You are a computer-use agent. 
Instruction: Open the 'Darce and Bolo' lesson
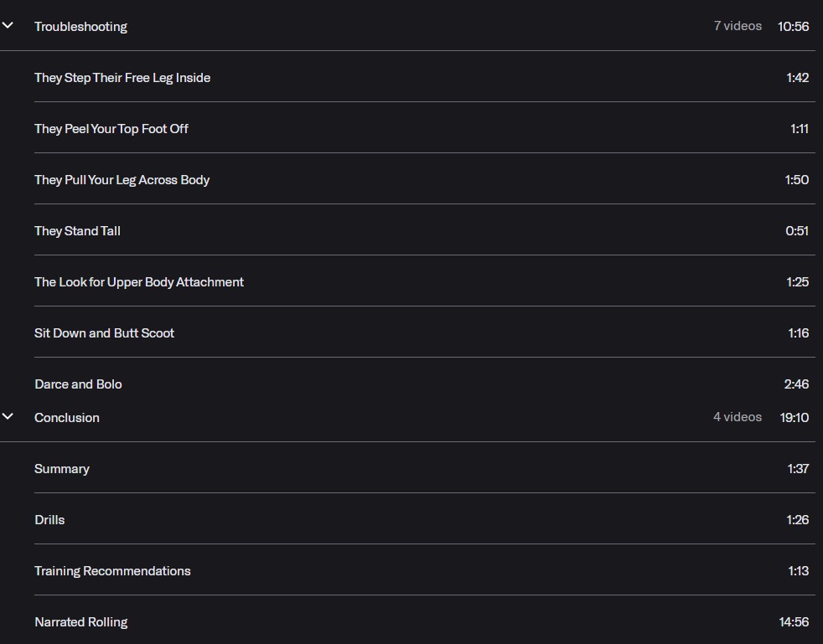[78, 384]
